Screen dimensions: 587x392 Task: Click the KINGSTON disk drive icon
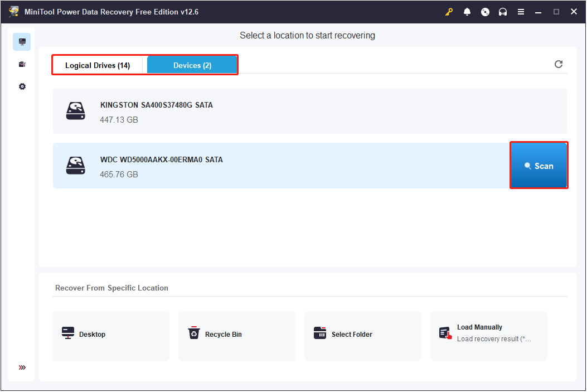[75, 111]
